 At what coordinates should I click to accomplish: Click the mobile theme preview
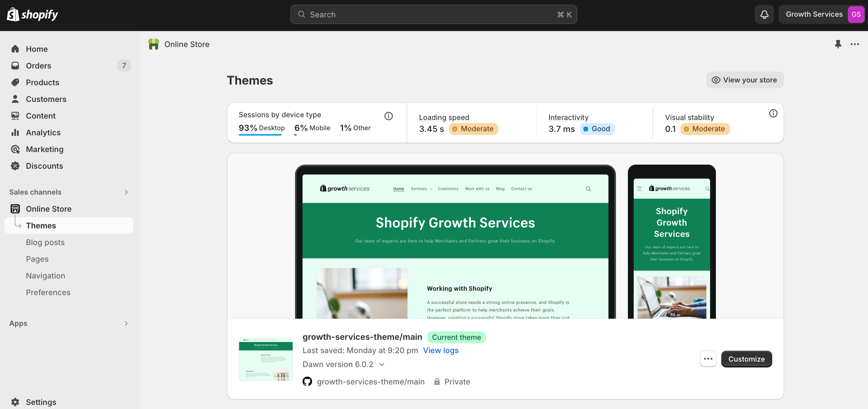672,242
